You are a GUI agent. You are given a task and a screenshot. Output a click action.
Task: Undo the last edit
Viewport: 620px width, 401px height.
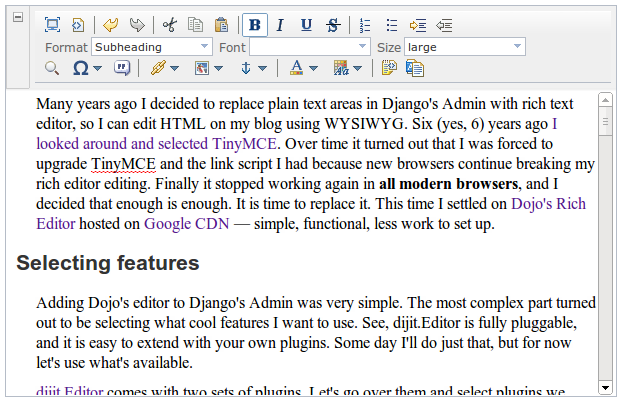(x=111, y=25)
